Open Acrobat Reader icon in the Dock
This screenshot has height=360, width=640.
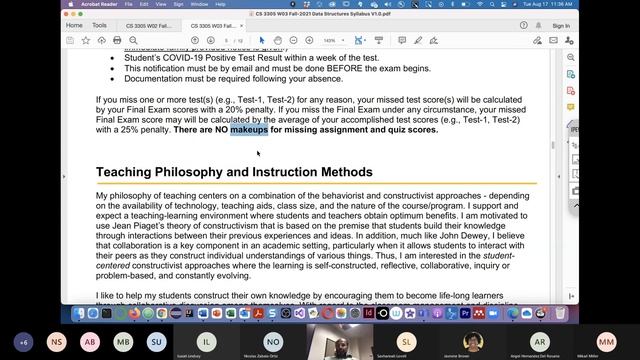coord(258,313)
